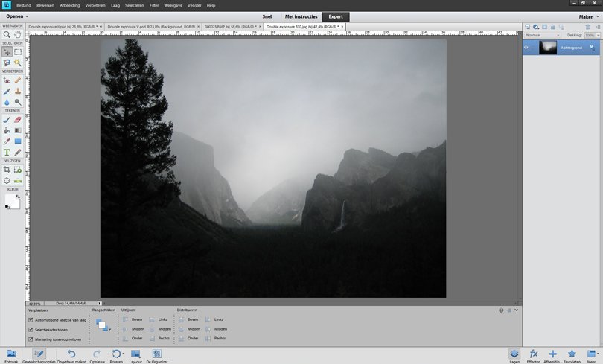The height and width of the screenshot is (364, 603).
Task: Expand the Maken dropdown
Action: 588,17
